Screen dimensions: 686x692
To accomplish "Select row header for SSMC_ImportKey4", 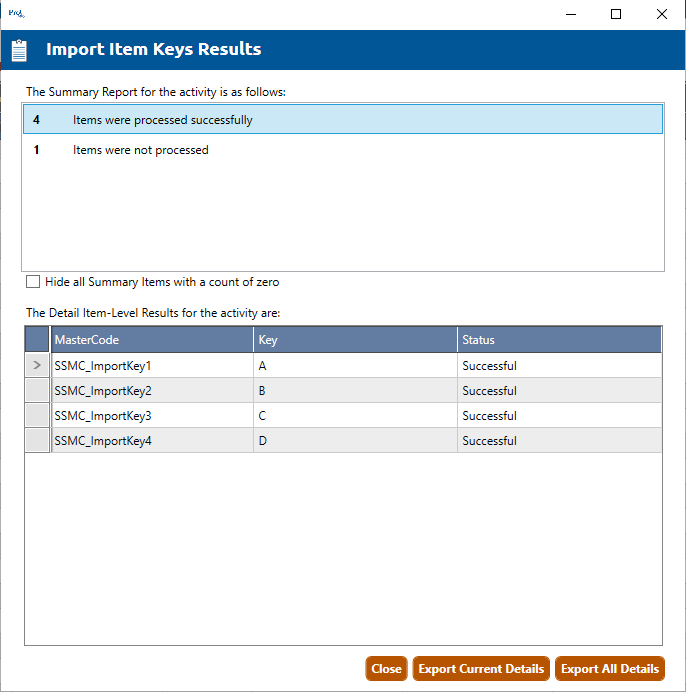I will [37, 441].
